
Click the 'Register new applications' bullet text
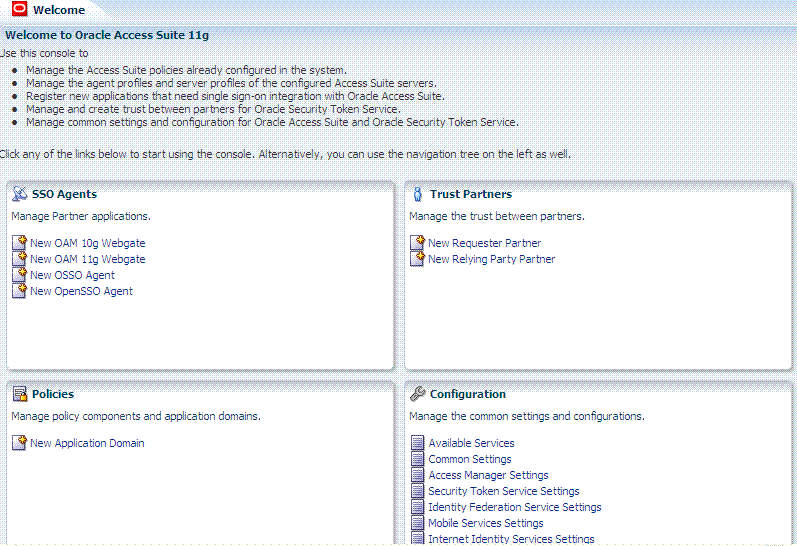[x=235, y=96]
